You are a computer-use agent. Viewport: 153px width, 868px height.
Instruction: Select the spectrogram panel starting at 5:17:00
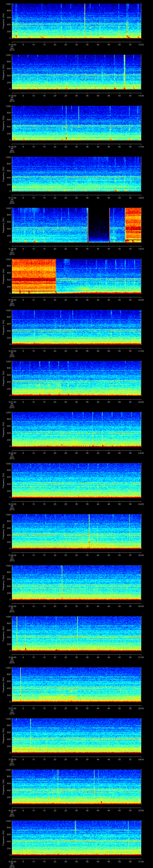tap(76, 174)
